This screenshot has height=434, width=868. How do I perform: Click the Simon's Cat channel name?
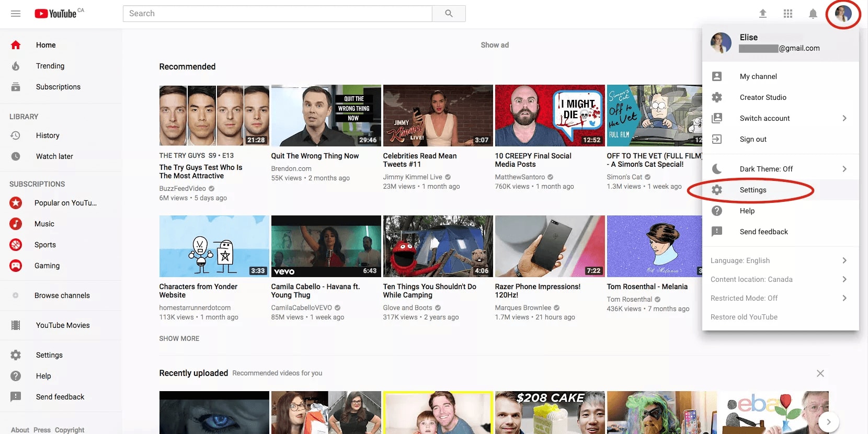point(624,177)
